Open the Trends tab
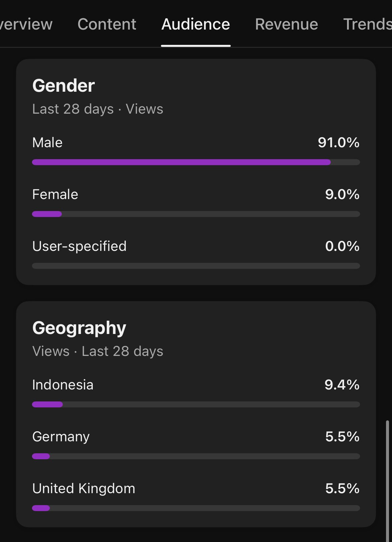 (367, 24)
